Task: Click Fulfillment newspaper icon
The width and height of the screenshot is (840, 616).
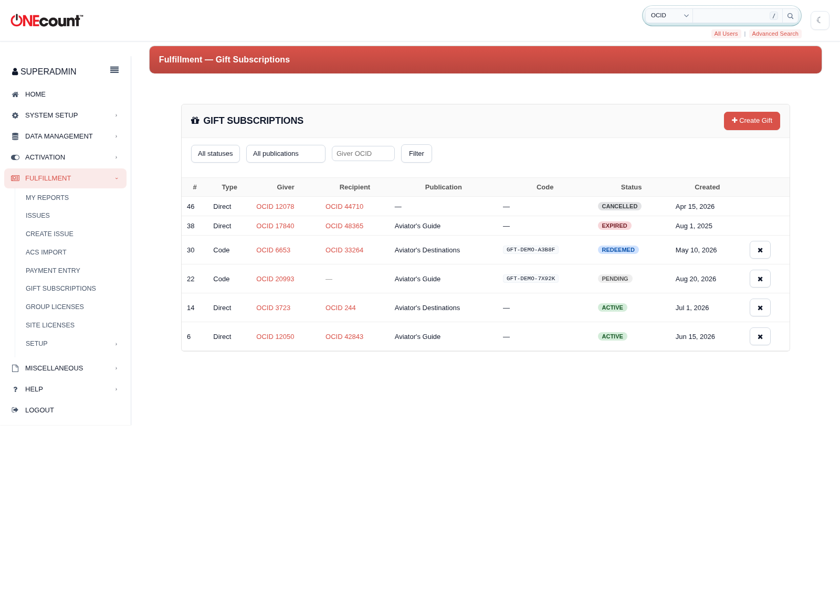Action: click(15, 178)
